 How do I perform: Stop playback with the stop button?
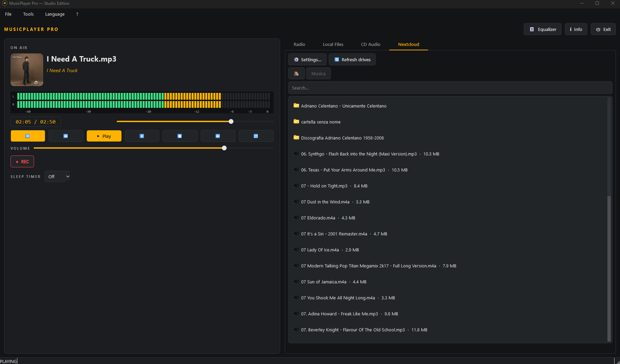click(x=180, y=136)
